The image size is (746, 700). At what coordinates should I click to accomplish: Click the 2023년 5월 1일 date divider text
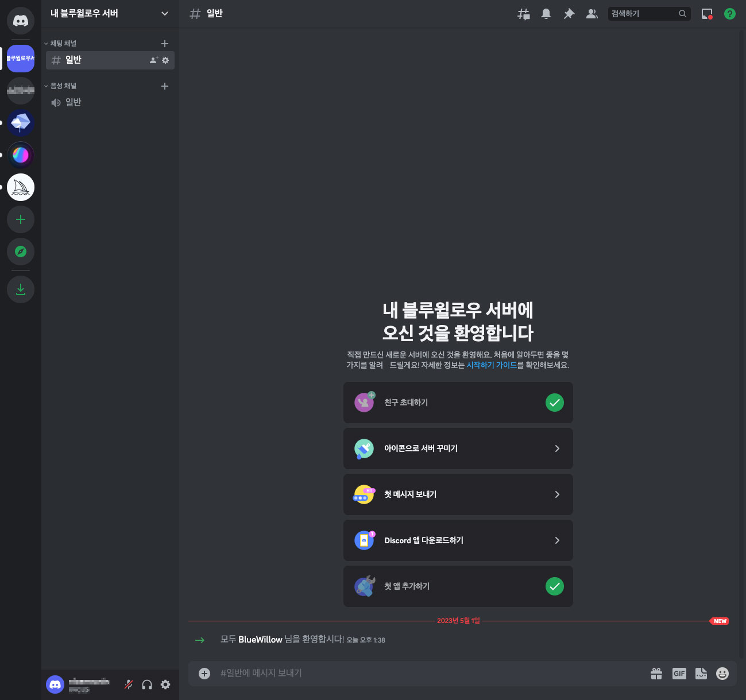(x=458, y=621)
